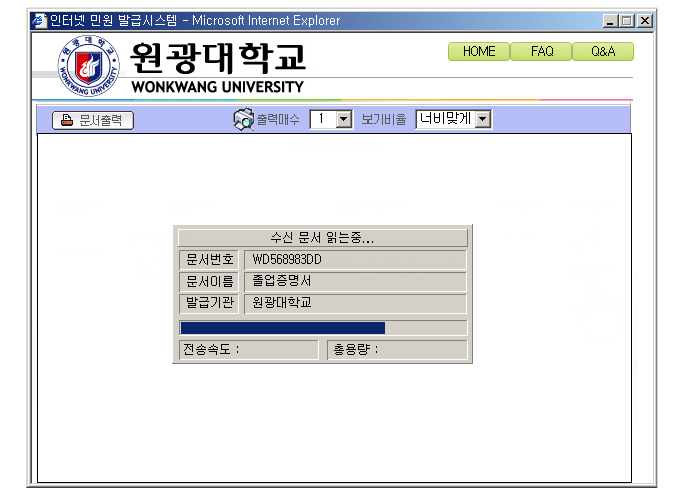Open the Q&A page button
The image size is (680, 500).
tap(603, 52)
